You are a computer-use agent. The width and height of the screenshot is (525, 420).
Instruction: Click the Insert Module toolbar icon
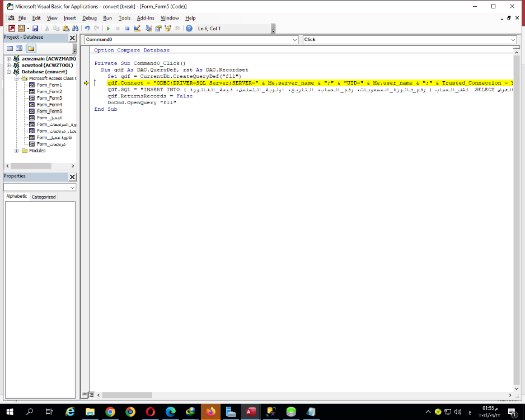coord(21,29)
